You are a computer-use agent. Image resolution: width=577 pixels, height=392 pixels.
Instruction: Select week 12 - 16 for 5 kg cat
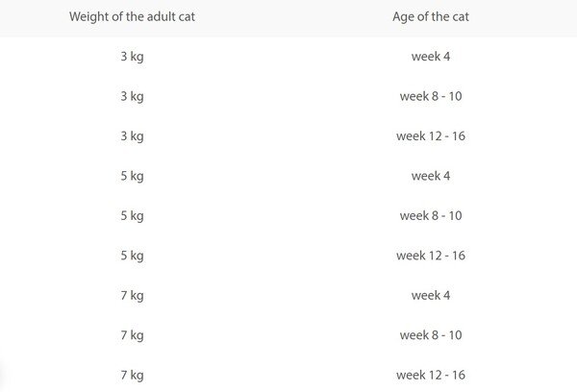pos(431,256)
